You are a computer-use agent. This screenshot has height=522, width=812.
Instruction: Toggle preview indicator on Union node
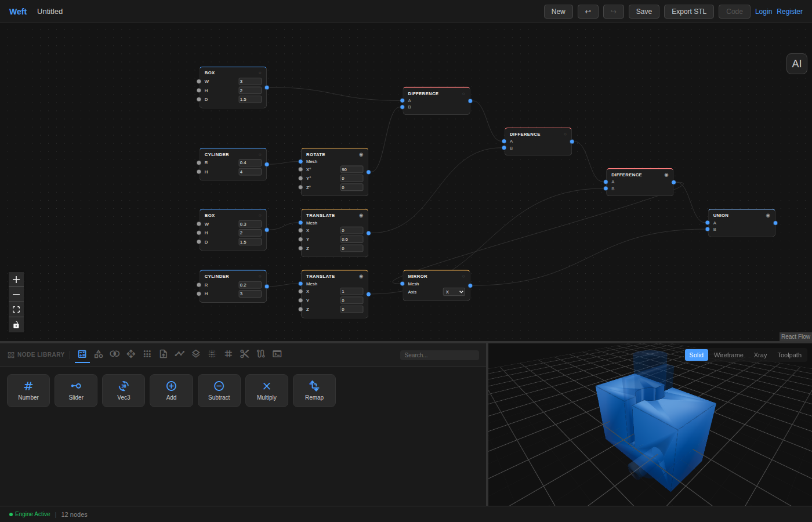pyautogui.click(x=768, y=216)
